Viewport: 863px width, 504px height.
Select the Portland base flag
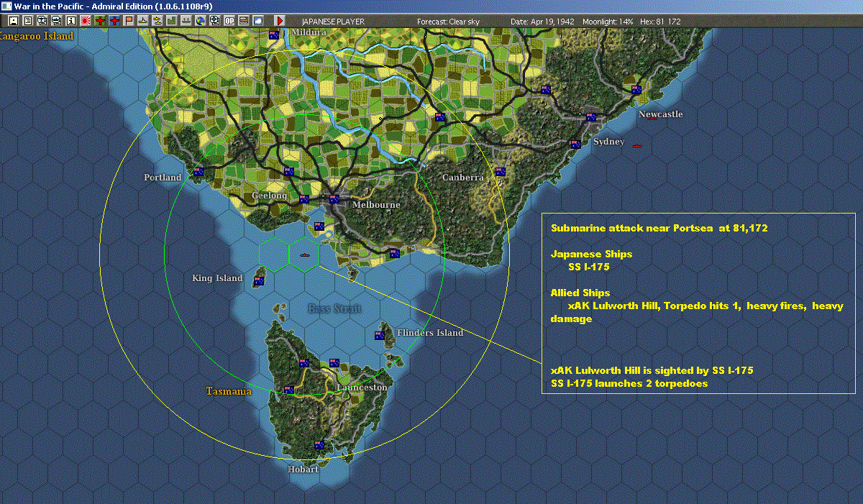(198, 171)
